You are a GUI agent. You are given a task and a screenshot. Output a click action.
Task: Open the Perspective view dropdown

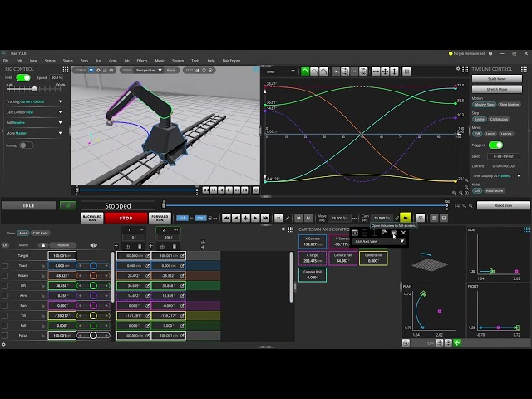(149, 70)
